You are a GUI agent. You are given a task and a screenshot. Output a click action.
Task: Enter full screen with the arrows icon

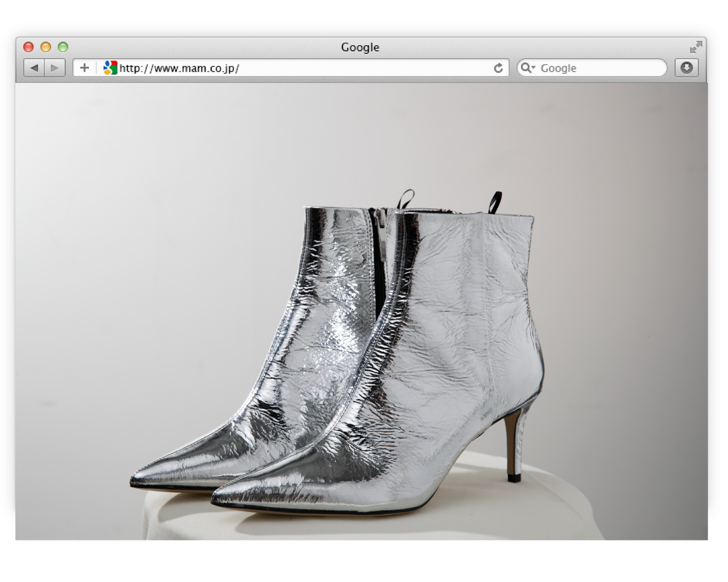tap(696, 47)
